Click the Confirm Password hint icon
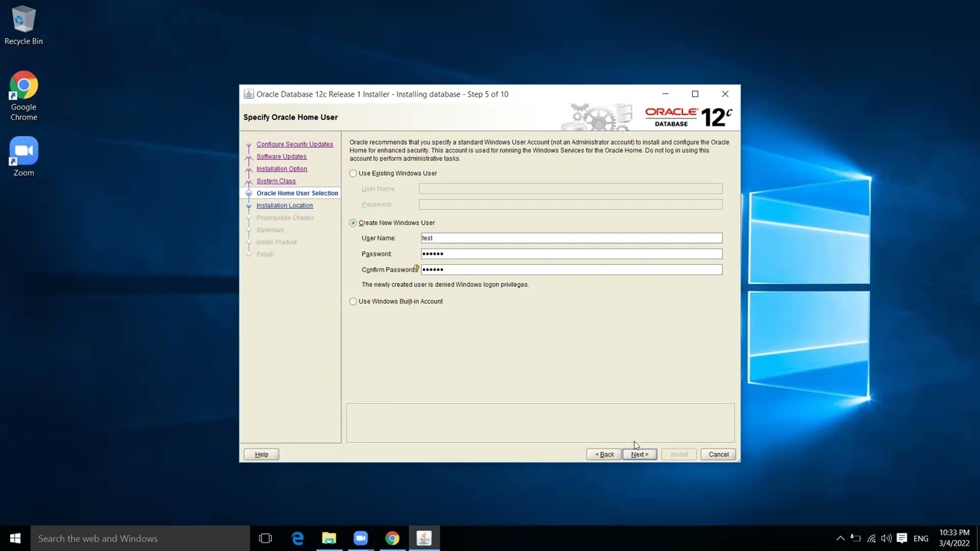980x551 pixels. (416, 269)
